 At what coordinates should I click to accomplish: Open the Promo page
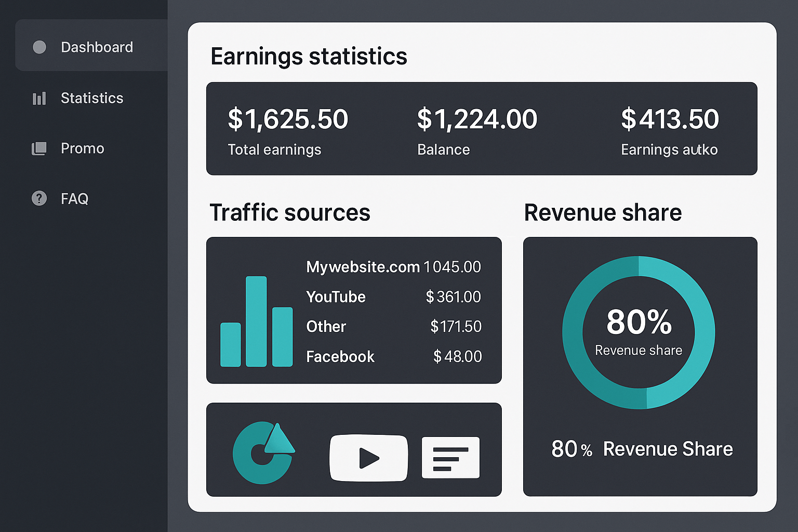tap(83, 149)
